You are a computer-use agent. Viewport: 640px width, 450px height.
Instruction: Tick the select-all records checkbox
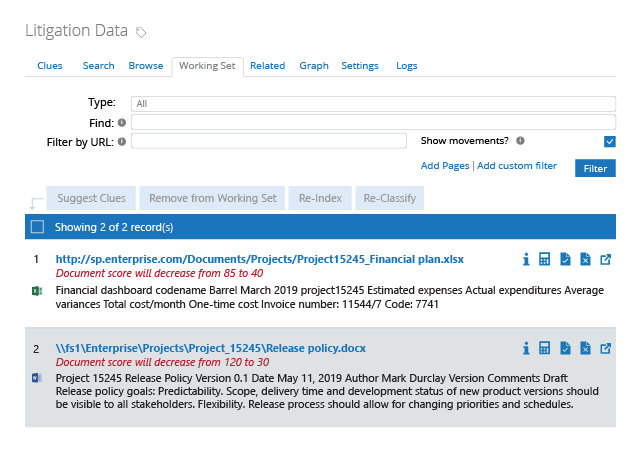click(37, 227)
